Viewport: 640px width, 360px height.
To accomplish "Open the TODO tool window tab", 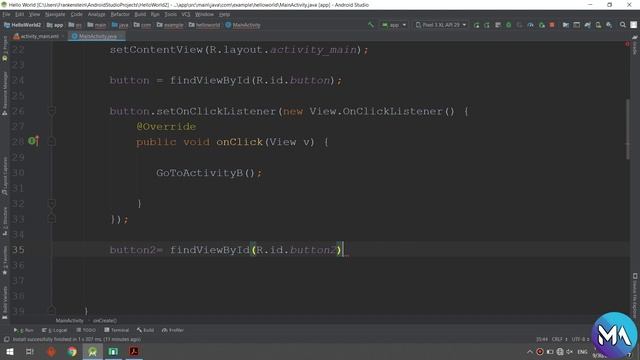I will [86, 330].
